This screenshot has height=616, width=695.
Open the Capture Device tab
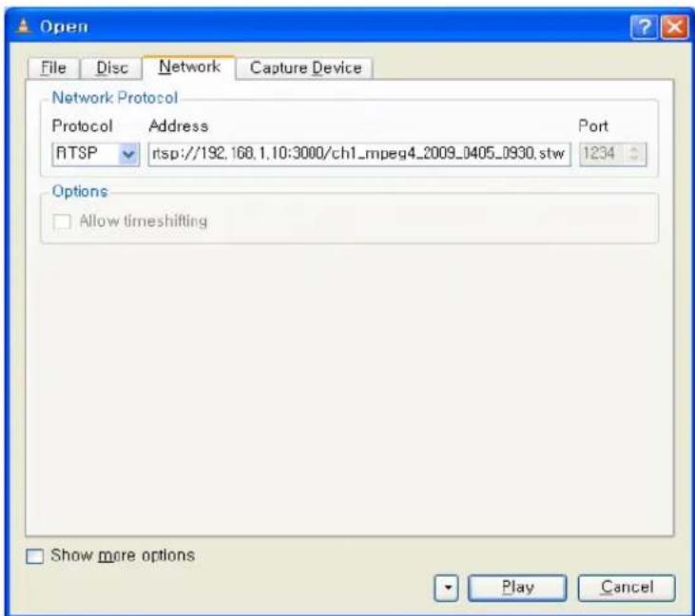click(x=305, y=68)
